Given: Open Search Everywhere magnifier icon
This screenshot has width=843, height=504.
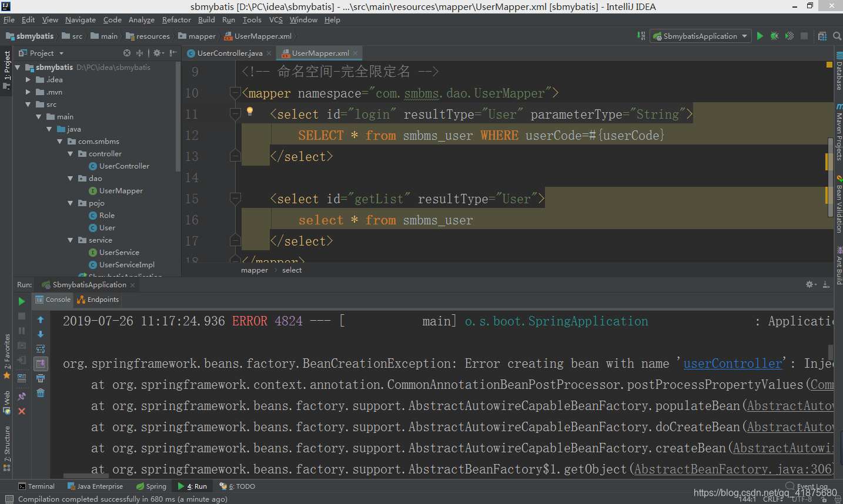Looking at the screenshot, I should click(x=837, y=36).
